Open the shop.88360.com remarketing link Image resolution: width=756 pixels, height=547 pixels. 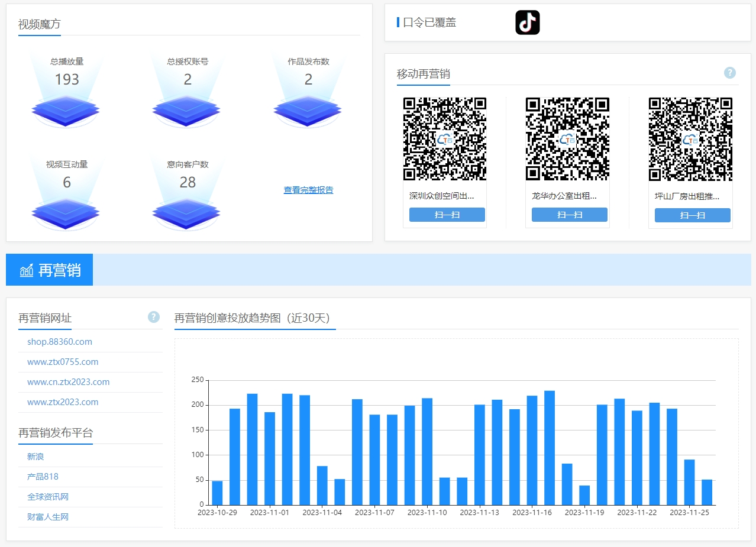(60, 342)
